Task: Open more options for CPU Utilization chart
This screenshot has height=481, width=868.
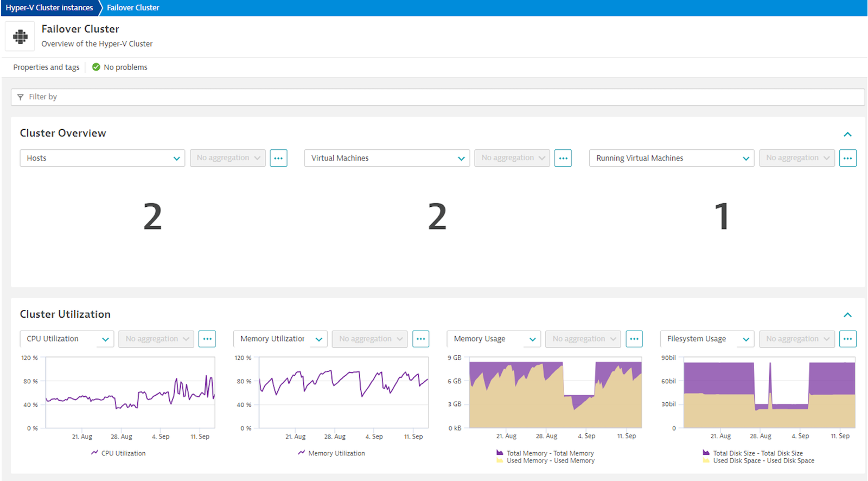Action: pos(207,339)
